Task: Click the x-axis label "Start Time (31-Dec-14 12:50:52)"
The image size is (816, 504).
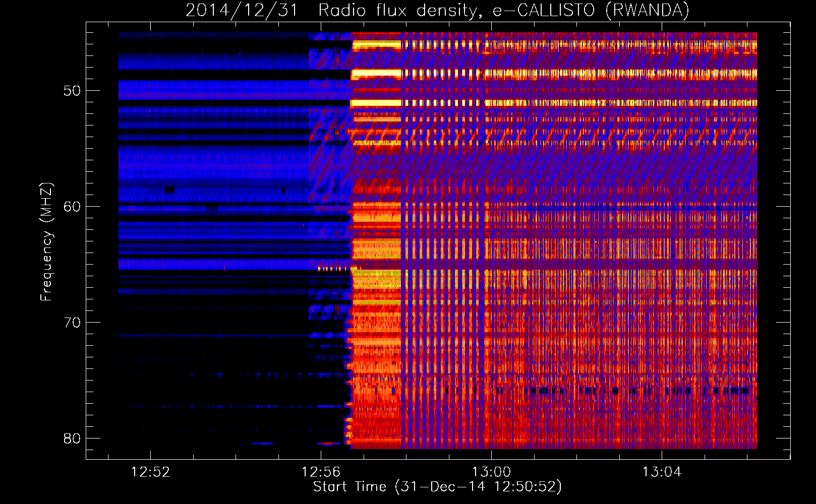Action: (x=437, y=487)
